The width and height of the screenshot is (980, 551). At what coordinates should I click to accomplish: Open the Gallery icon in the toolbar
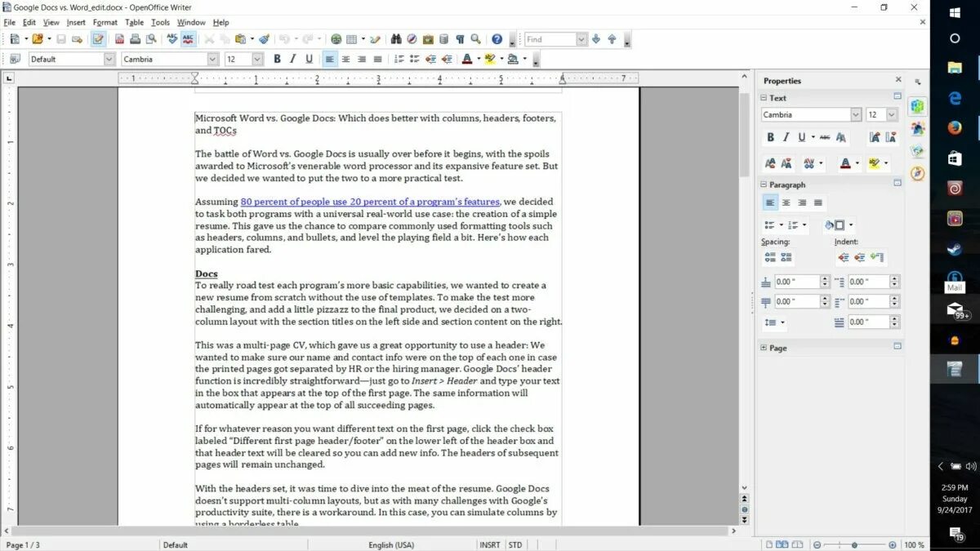click(428, 39)
